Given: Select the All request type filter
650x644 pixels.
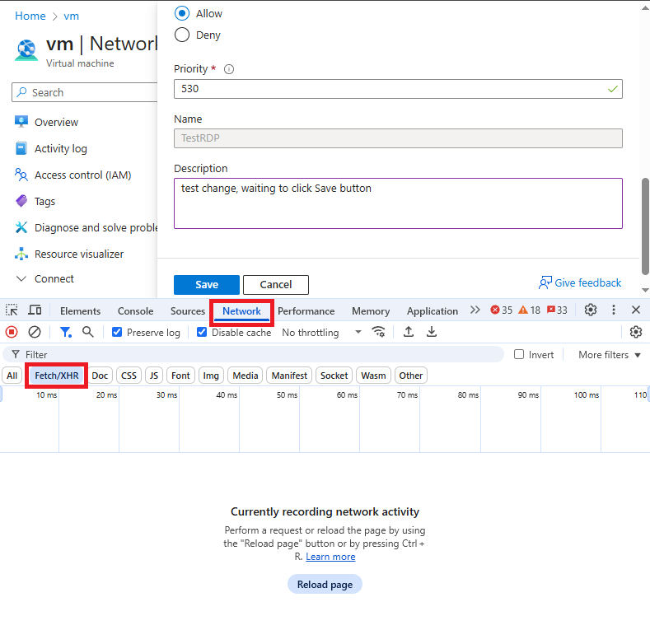Looking at the screenshot, I should pyautogui.click(x=12, y=376).
